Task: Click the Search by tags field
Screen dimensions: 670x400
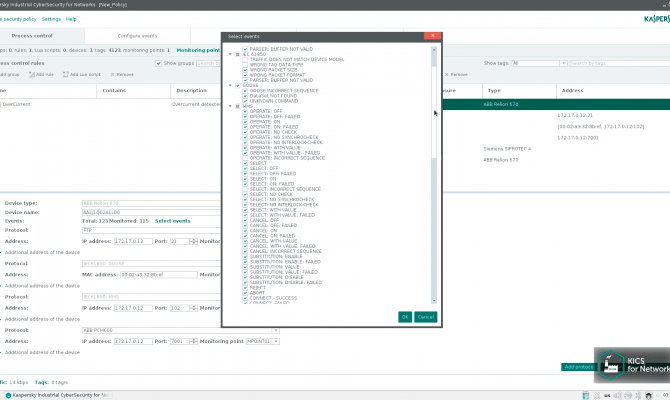Action: click(620, 63)
